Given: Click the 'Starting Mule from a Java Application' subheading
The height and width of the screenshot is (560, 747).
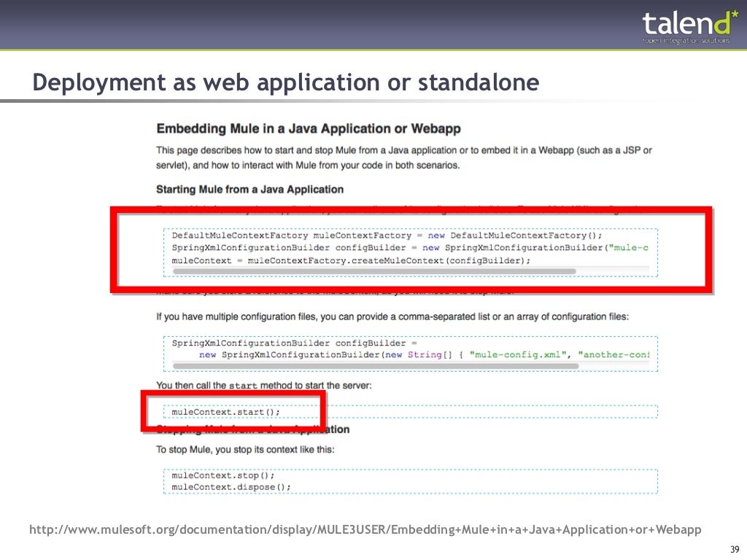Looking at the screenshot, I should (249, 190).
